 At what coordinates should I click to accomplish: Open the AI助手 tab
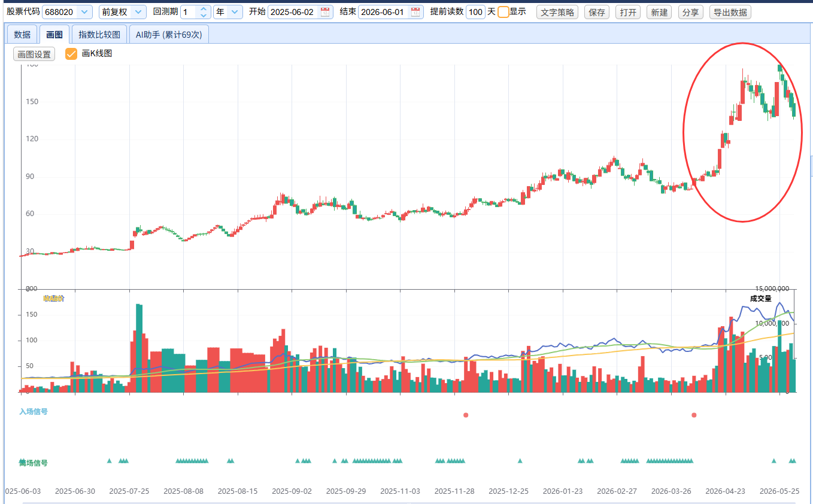tap(169, 35)
